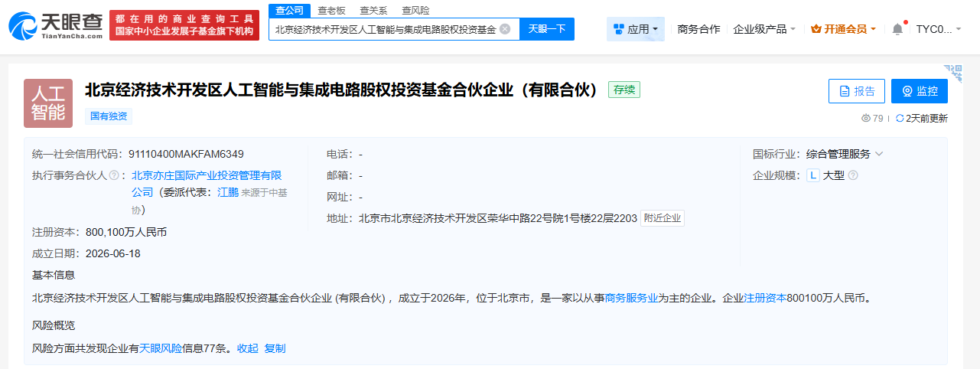Open the 商务服务业 link
This screenshot has width=980, height=369.
[632, 298]
